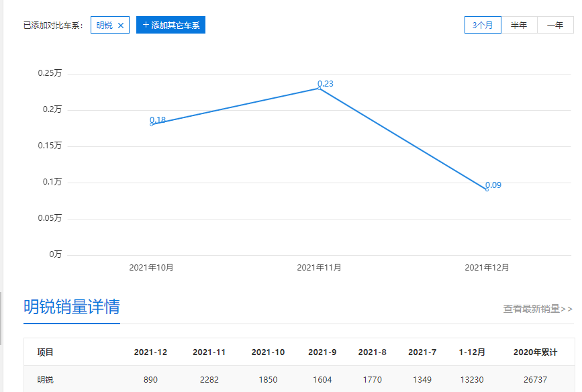Remove 明锐 from the comparison tags
This screenshot has height=392, width=582.
coord(121,26)
